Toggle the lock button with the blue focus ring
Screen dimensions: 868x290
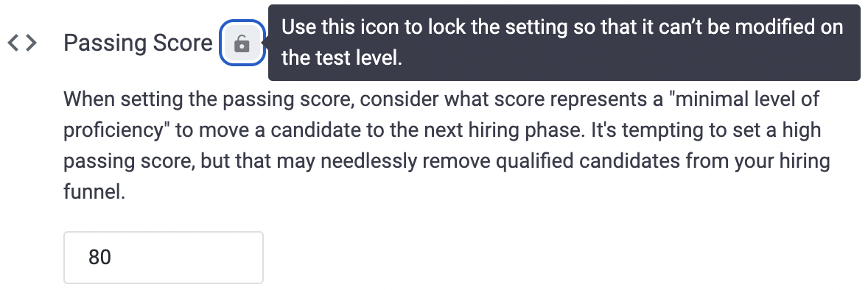click(x=242, y=43)
